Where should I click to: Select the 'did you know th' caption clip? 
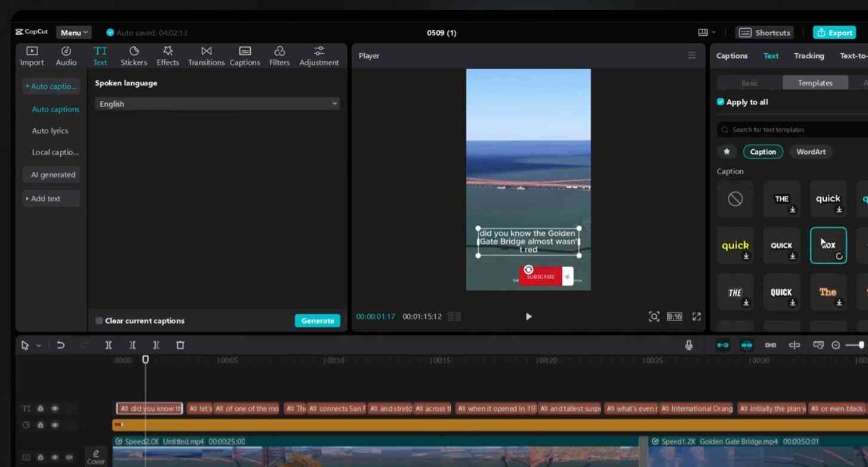(149, 409)
